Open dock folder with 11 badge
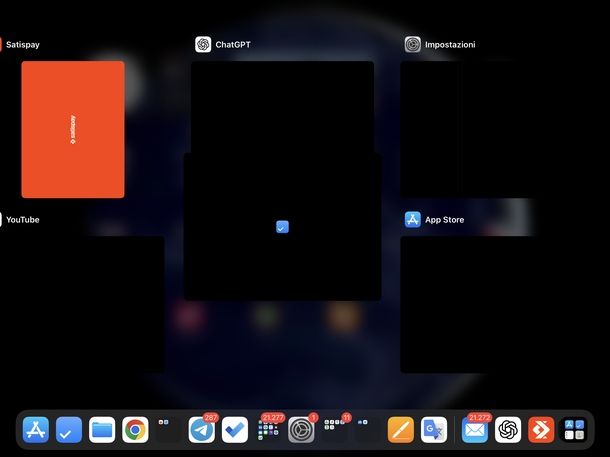610x457 pixels. [335, 430]
